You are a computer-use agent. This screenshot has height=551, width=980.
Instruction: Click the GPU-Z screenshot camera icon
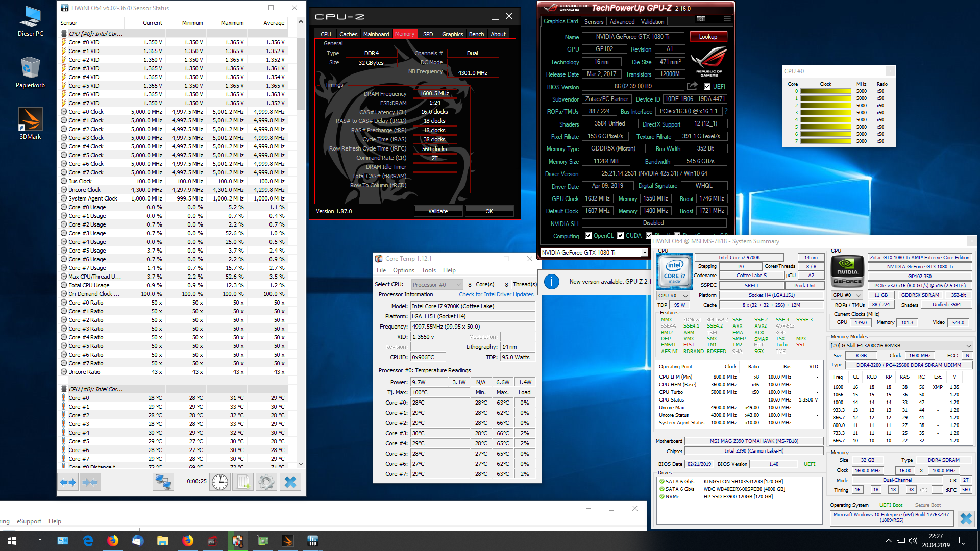click(701, 19)
